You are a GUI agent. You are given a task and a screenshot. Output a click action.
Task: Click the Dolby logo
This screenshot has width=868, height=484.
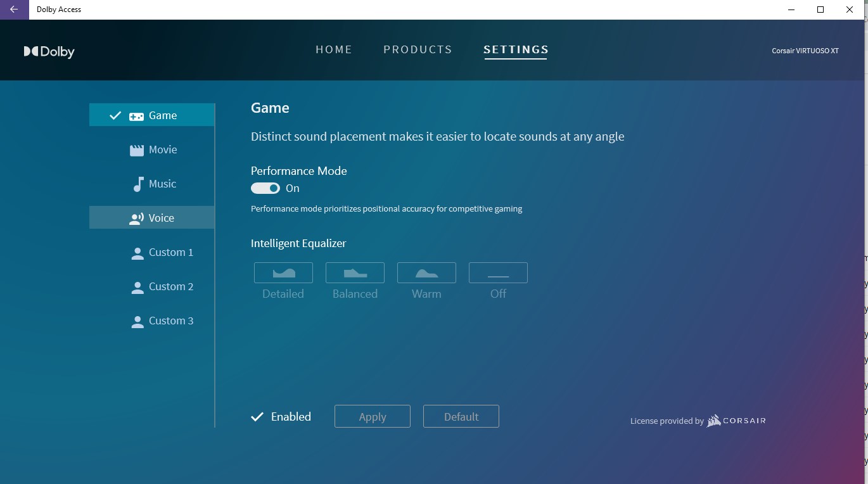49,52
